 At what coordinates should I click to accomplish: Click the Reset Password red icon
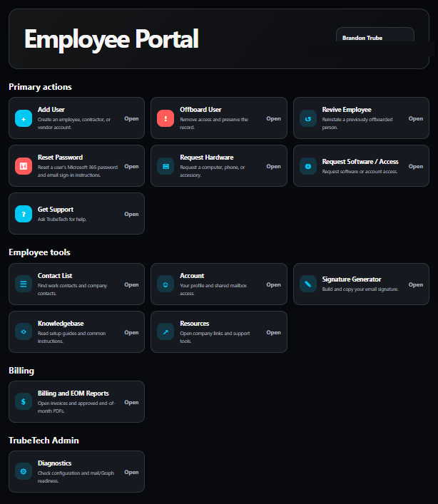click(24, 166)
